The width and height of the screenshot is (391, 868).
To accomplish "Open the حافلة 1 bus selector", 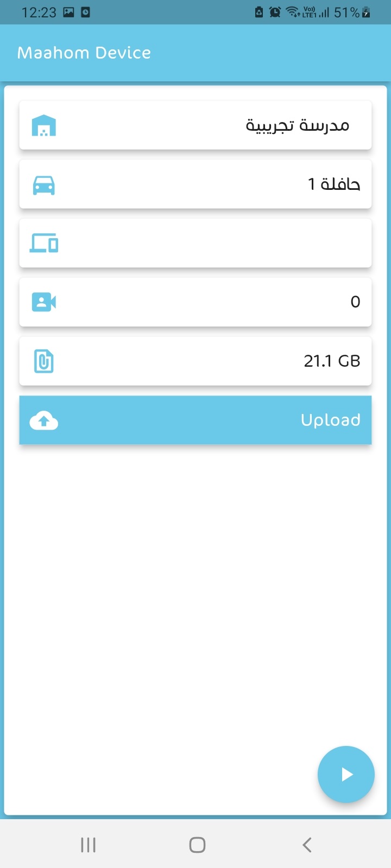I will [x=195, y=184].
